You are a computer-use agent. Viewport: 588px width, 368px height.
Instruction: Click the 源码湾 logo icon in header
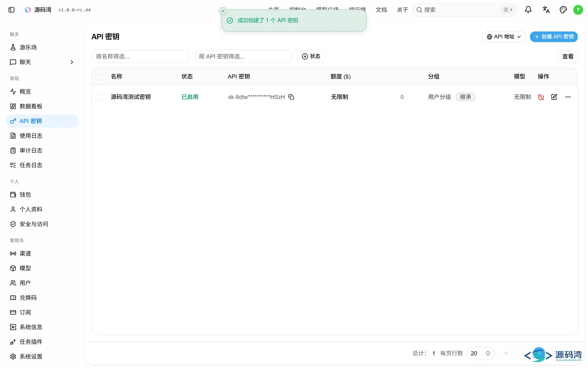pyautogui.click(x=28, y=10)
